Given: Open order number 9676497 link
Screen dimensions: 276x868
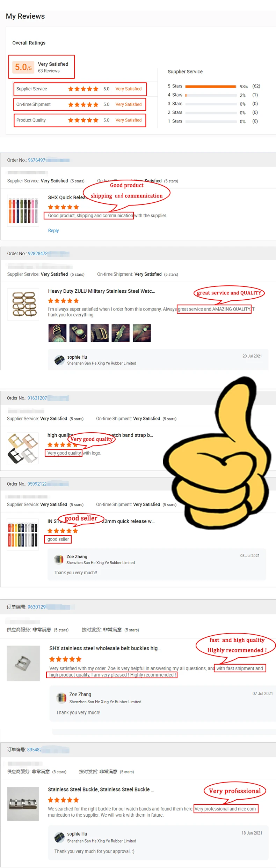Looking at the screenshot, I should click(37, 160).
